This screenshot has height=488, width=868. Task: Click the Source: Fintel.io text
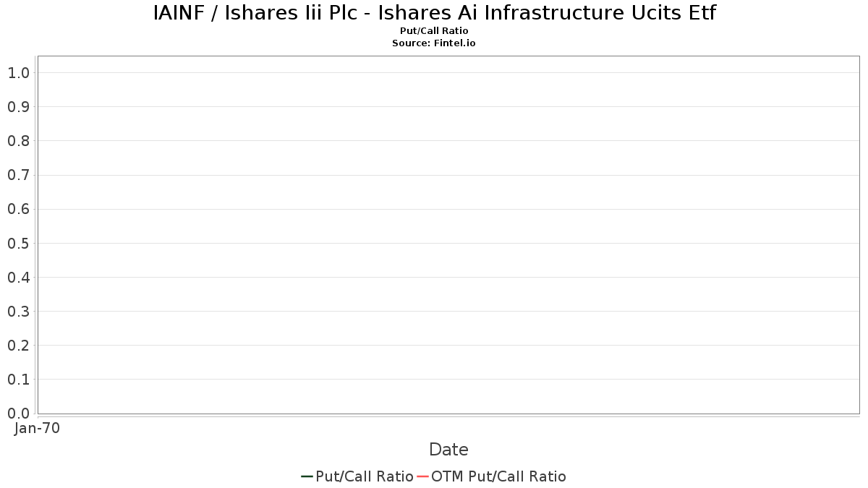[434, 43]
